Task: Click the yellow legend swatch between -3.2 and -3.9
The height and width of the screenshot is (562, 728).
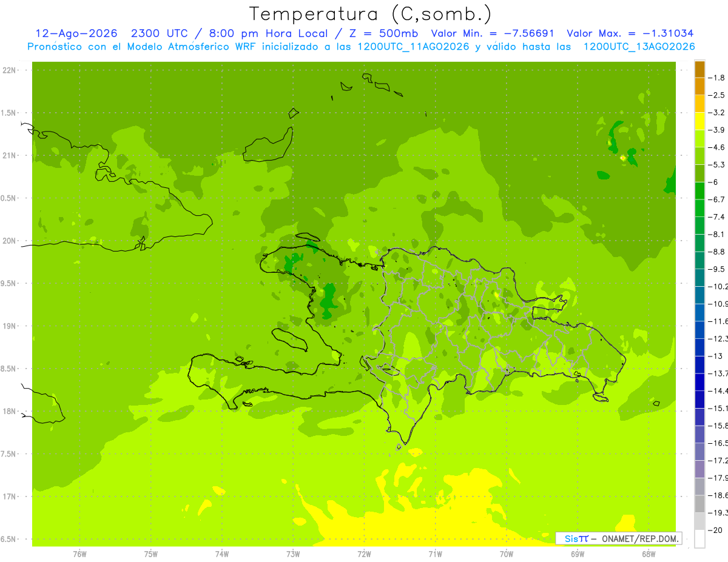Action: pos(699,121)
